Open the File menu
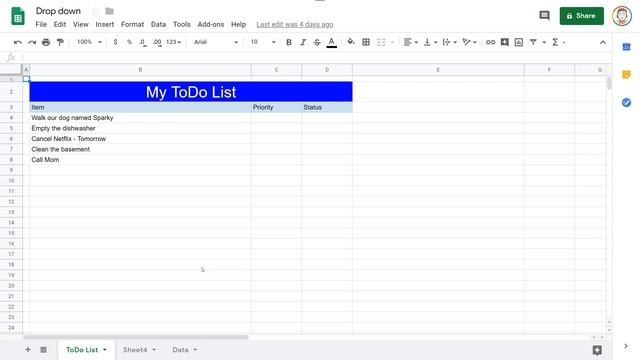 pyautogui.click(x=41, y=24)
